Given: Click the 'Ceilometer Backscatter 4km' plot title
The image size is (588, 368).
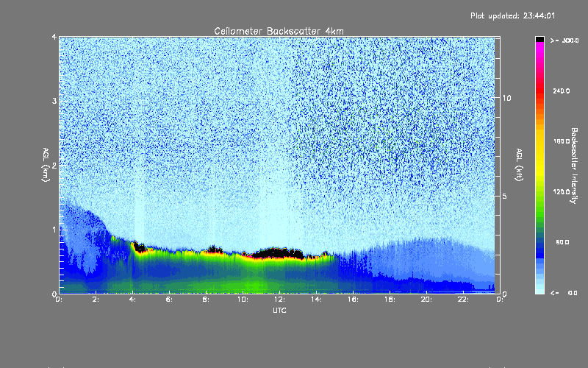Looking at the screenshot, I should pos(279,31).
